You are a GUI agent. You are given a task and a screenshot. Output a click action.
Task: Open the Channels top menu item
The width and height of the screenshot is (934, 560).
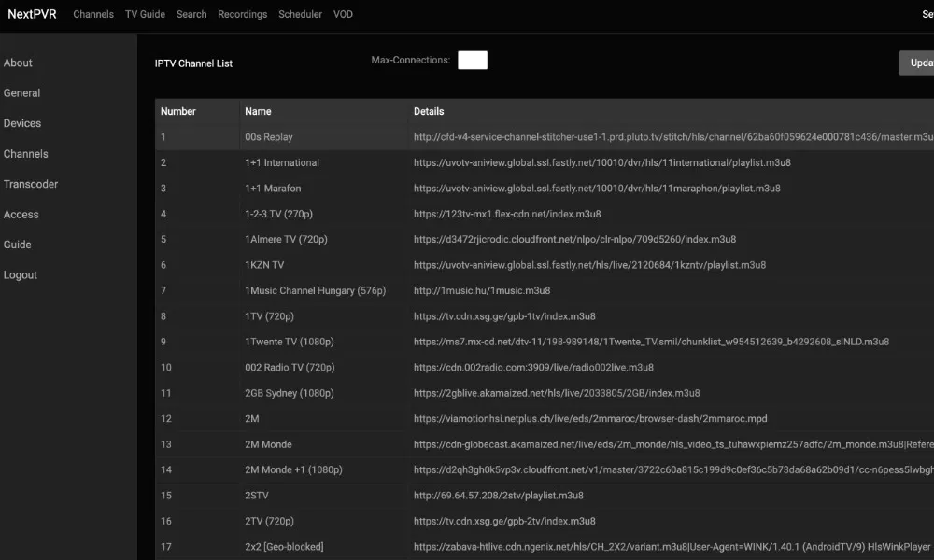click(93, 14)
